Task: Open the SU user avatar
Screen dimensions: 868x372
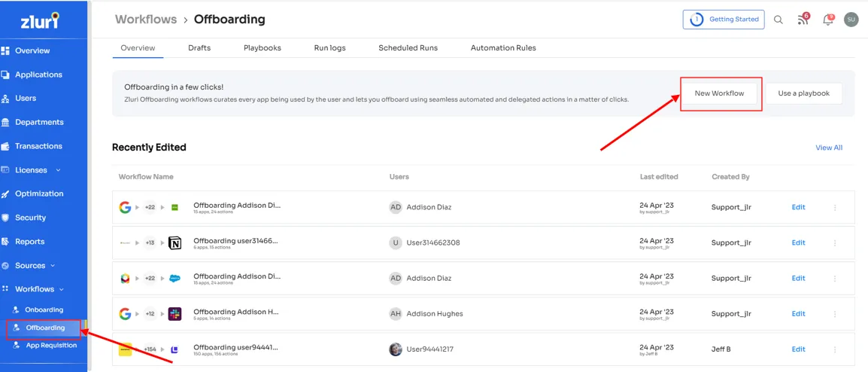Action: [851, 20]
